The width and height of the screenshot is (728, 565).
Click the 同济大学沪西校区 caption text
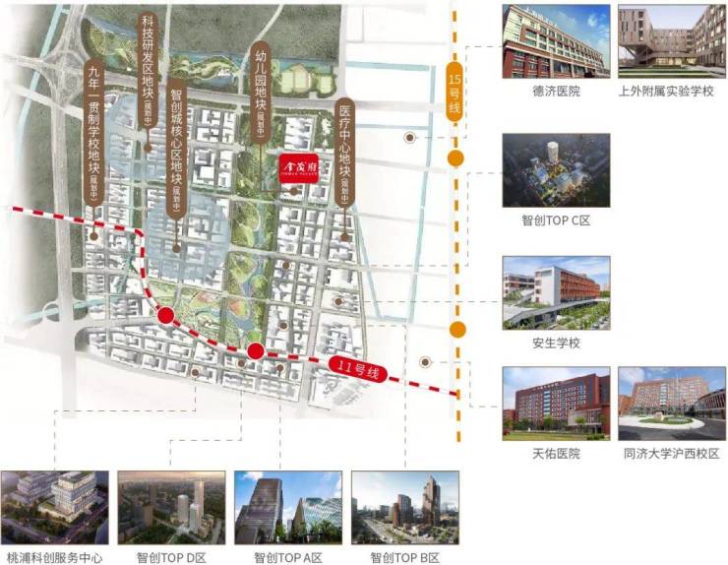click(x=671, y=454)
